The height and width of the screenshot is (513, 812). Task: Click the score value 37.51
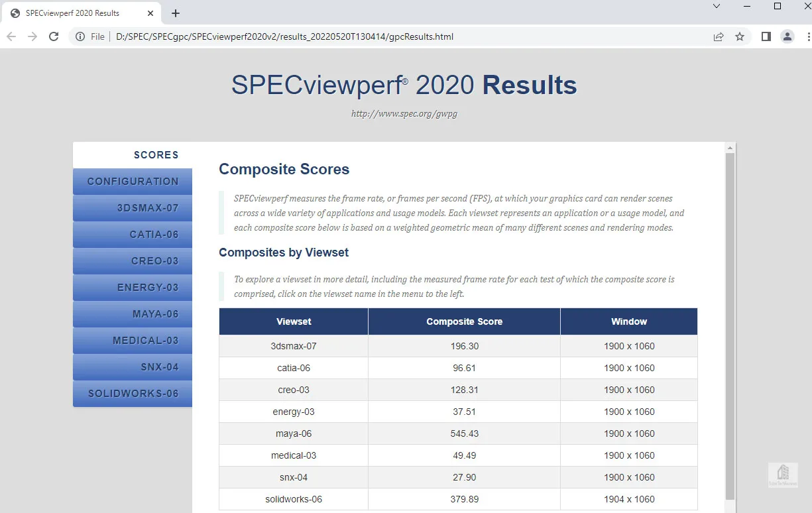[x=464, y=412]
